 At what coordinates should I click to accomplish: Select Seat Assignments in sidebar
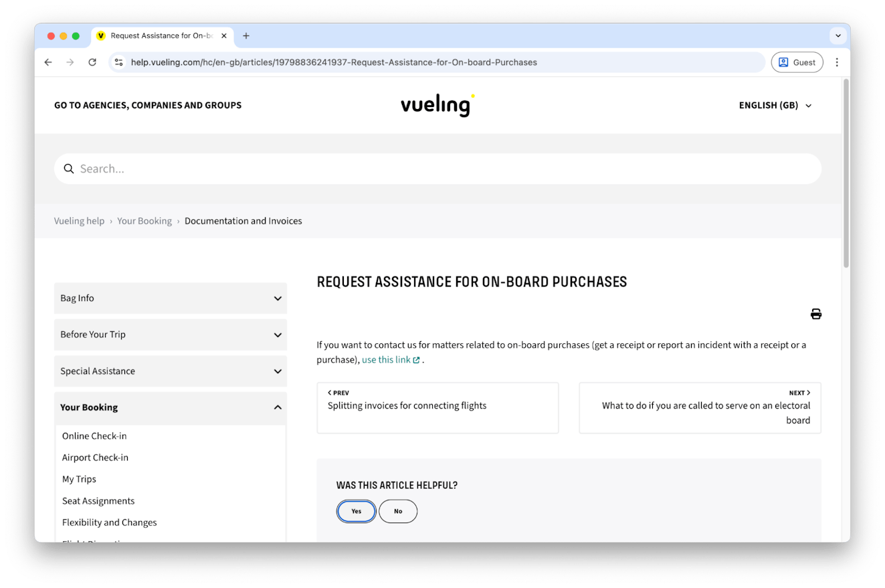(98, 501)
